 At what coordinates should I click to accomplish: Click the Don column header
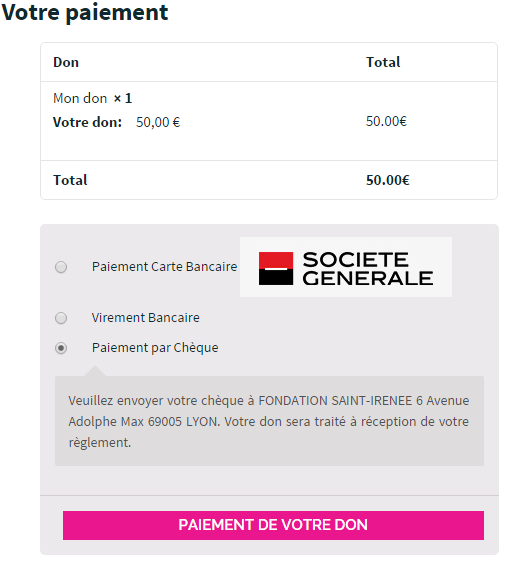(x=66, y=62)
